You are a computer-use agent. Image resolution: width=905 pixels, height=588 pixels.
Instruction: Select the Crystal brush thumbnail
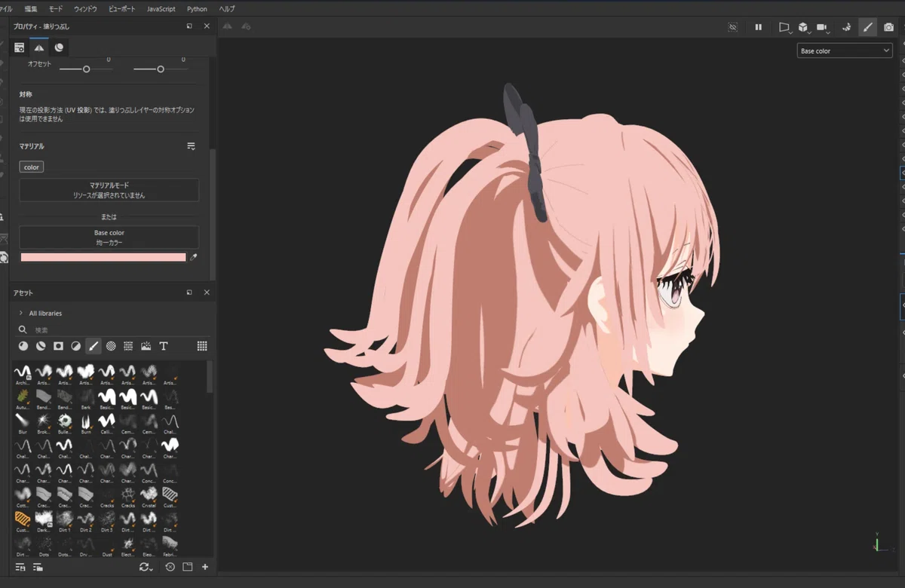(x=149, y=495)
